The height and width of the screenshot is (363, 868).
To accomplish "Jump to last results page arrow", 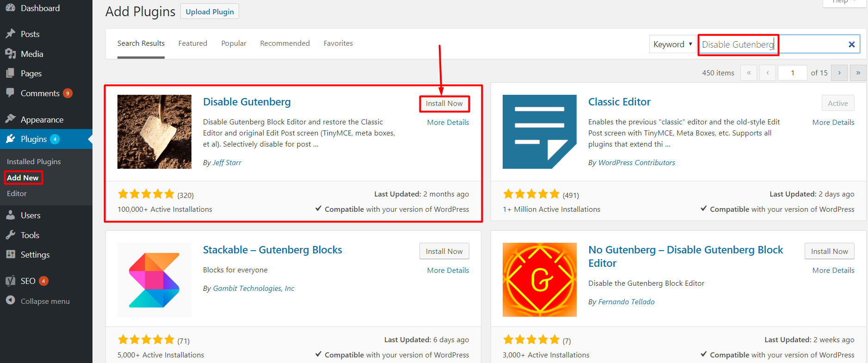I will (x=858, y=73).
